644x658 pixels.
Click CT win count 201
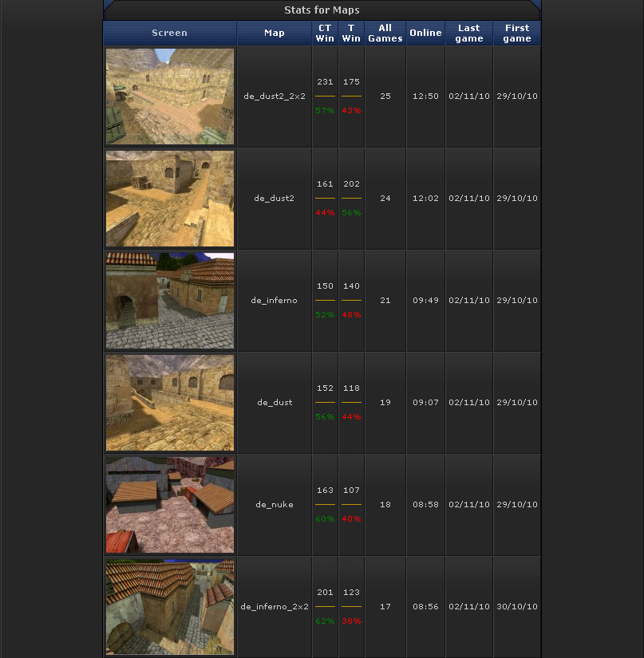325,592
